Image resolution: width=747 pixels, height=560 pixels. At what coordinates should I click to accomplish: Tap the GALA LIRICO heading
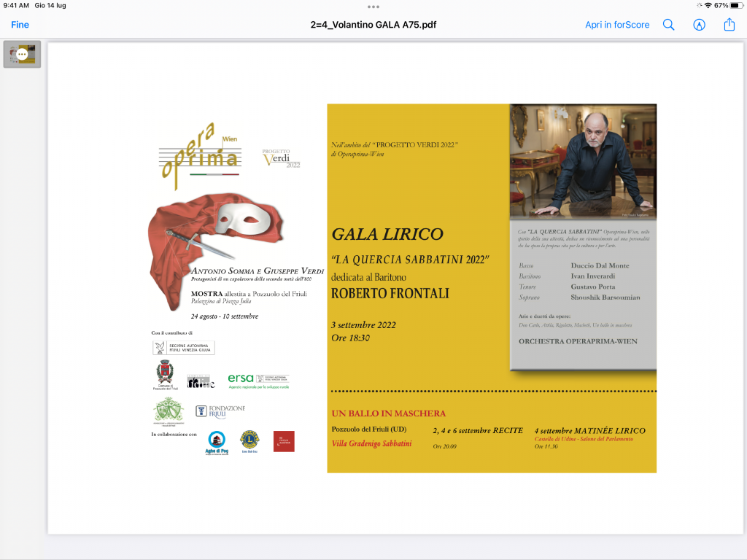tap(387, 234)
